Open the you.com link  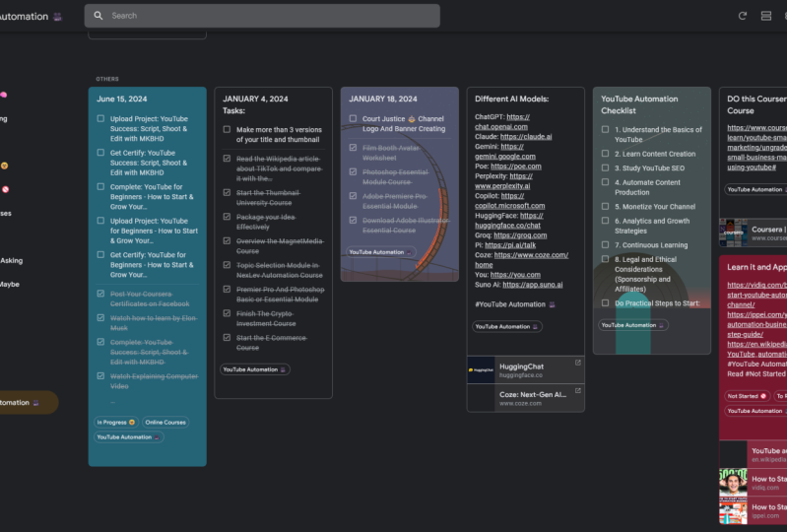515,275
